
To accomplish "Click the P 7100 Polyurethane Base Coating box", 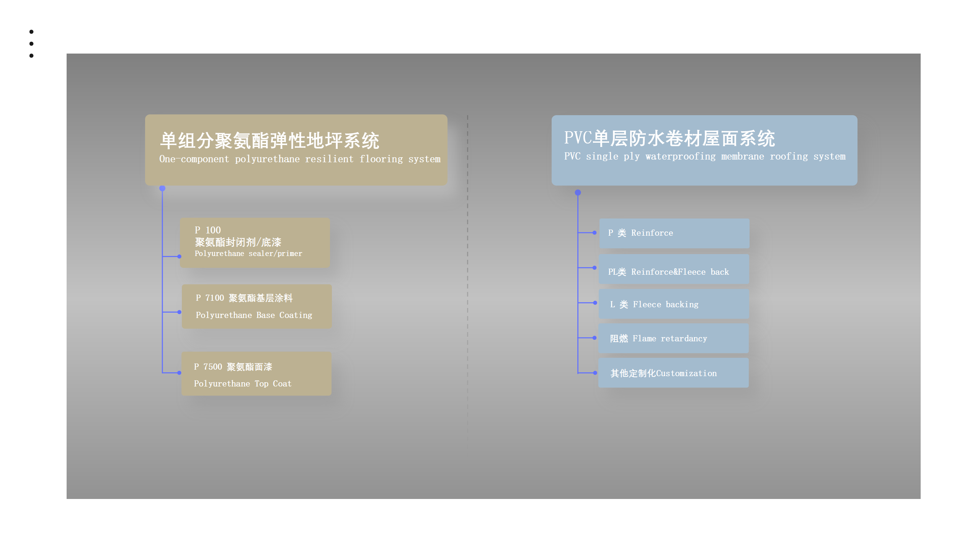I will point(256,306).
